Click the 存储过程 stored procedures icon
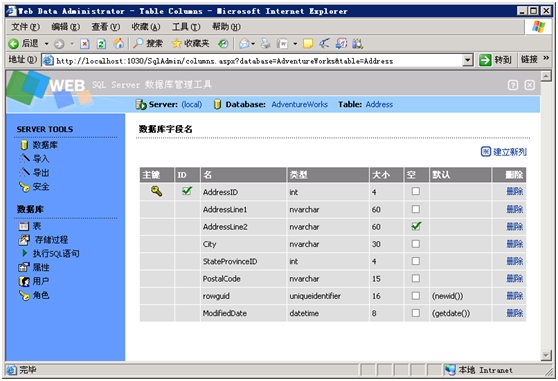 pos(24,240)
